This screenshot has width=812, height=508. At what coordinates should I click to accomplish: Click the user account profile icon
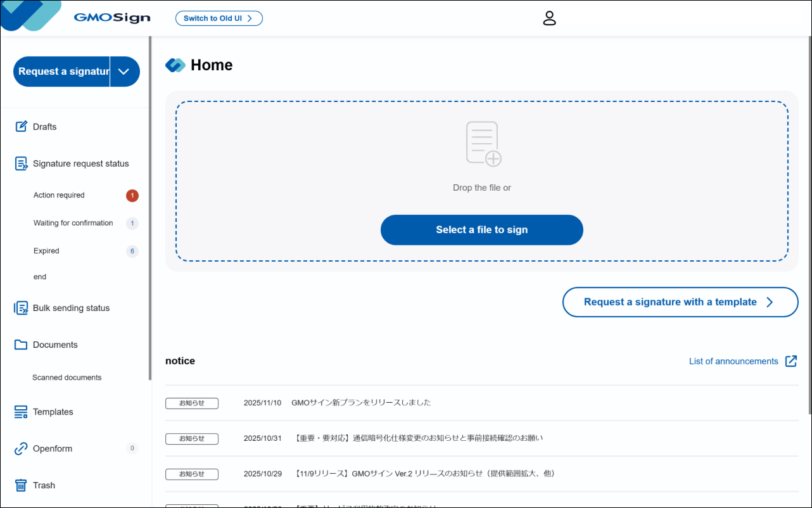pos(549,18)
